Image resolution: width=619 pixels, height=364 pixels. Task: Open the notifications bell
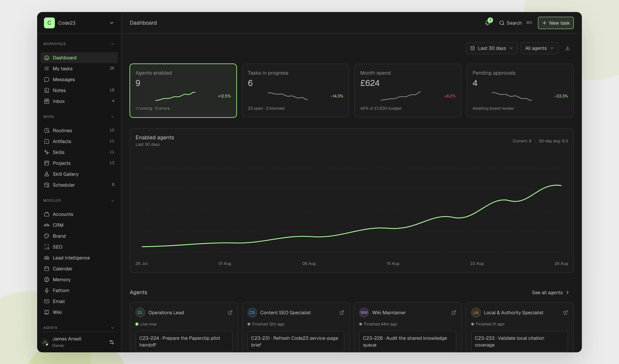488,23
